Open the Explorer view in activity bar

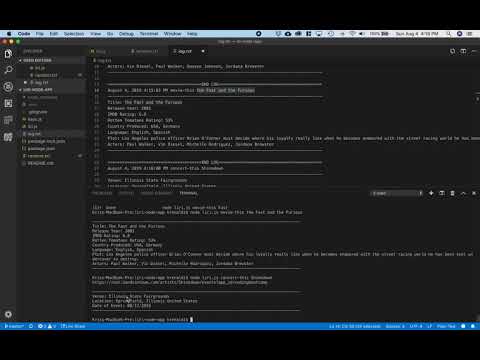[x=8, y=54]
